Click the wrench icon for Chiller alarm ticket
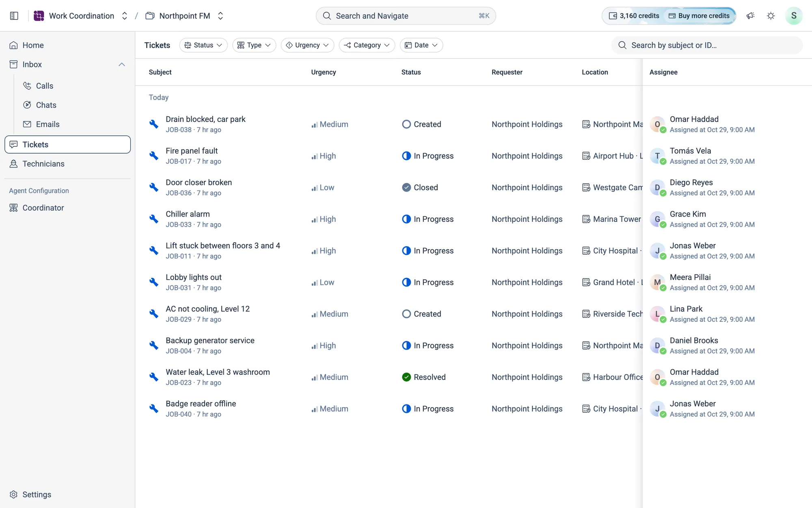The image size is (812, 508). click(x=153, y=219)
